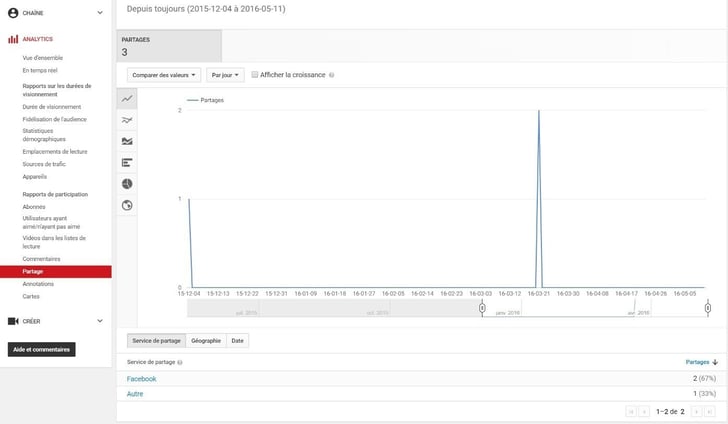Open Fidélisation de l'audience report

54,119
